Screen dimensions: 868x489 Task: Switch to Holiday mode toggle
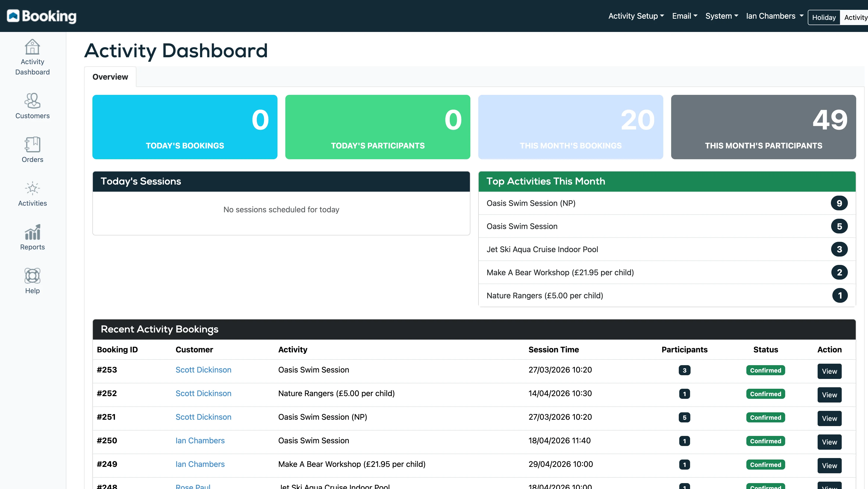pos(824,17)
